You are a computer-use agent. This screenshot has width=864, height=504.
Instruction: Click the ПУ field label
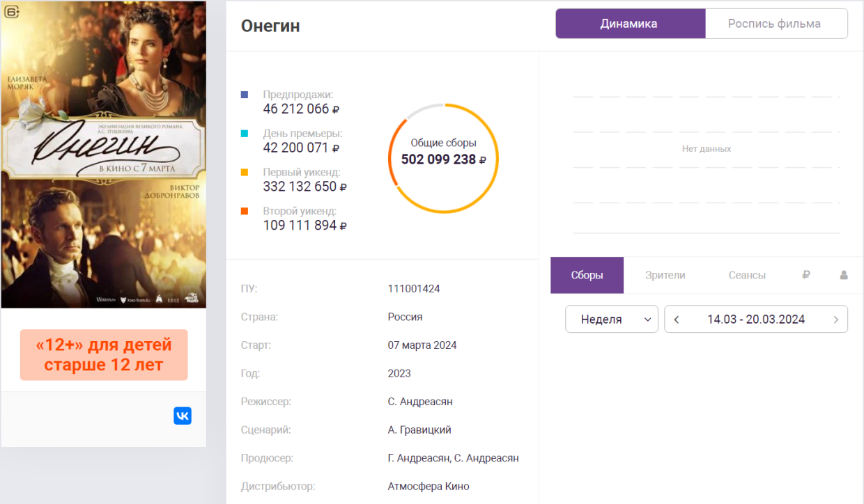click(x=249, y=289)
